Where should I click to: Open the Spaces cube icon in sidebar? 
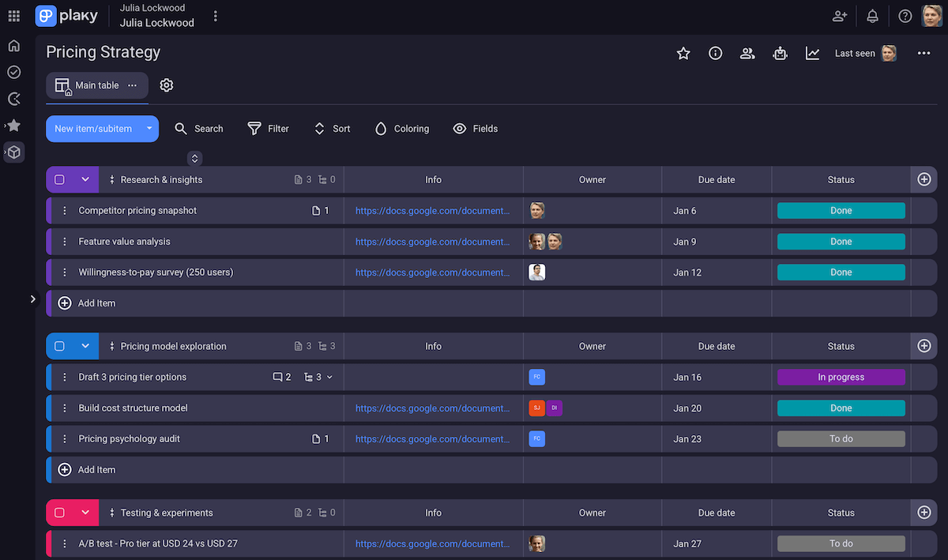click(x=13, y=152)
